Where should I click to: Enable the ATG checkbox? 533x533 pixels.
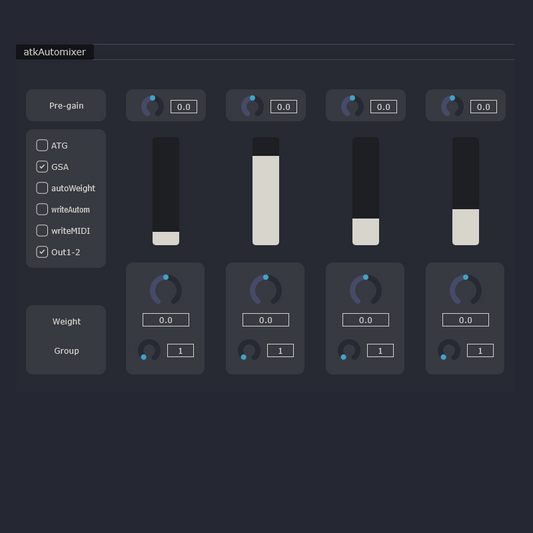pyautogui.click(x=42, y=145)
